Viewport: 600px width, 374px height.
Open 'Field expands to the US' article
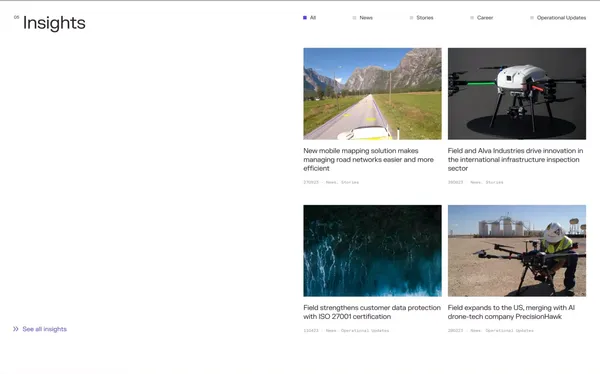511,312
